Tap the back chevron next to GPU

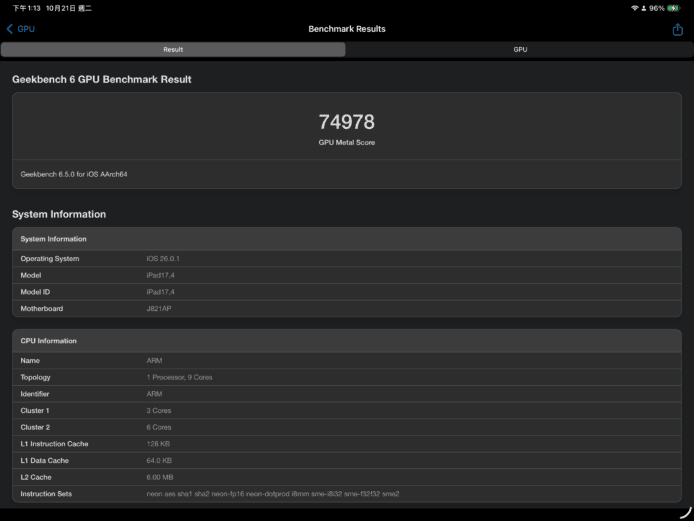point(10,29)
